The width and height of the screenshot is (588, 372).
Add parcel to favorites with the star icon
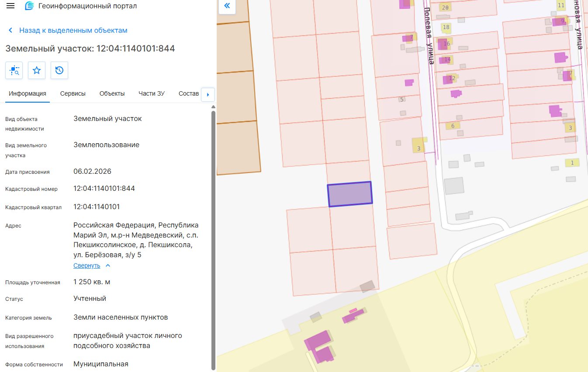[x=37, y=70]
